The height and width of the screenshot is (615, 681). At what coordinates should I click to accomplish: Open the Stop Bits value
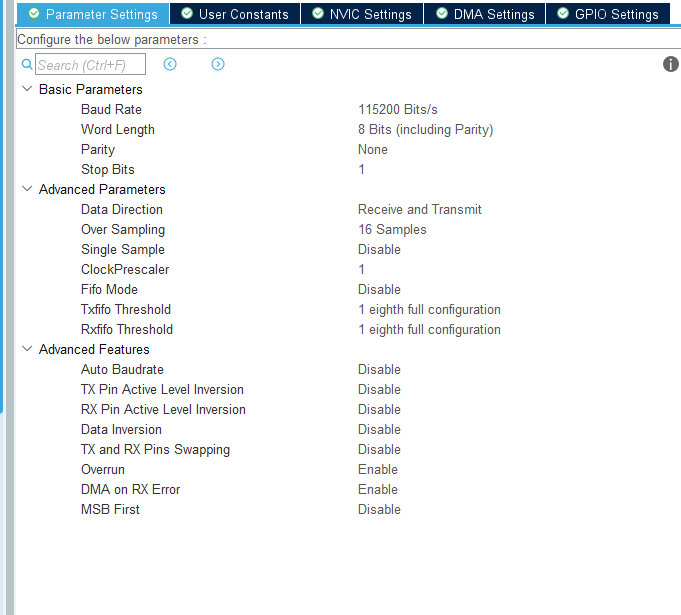[361, 169]
